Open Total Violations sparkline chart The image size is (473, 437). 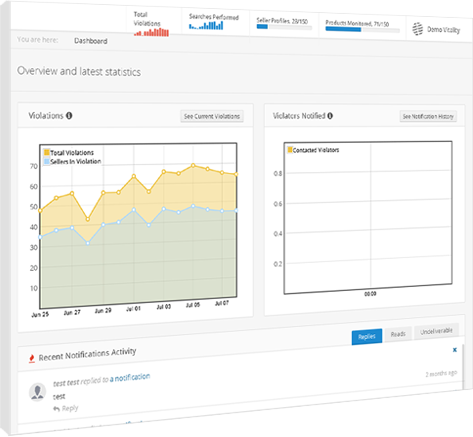[x=152, y=32]
